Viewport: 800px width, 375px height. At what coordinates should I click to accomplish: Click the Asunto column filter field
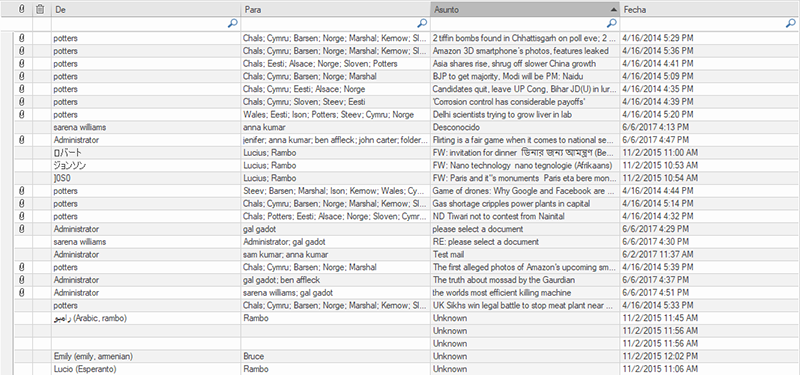tap(525, 23)
